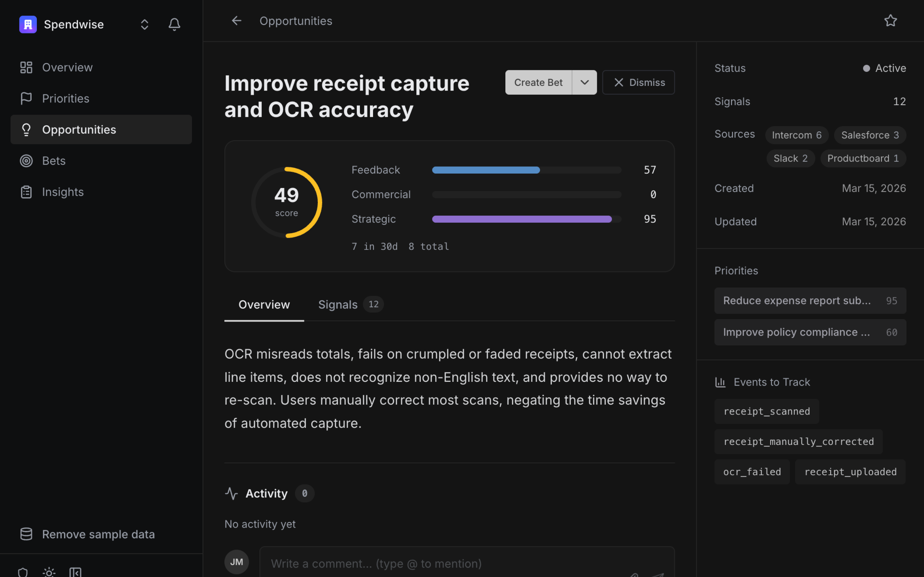Star this opportunity as favorite

[x=890, y=21]
